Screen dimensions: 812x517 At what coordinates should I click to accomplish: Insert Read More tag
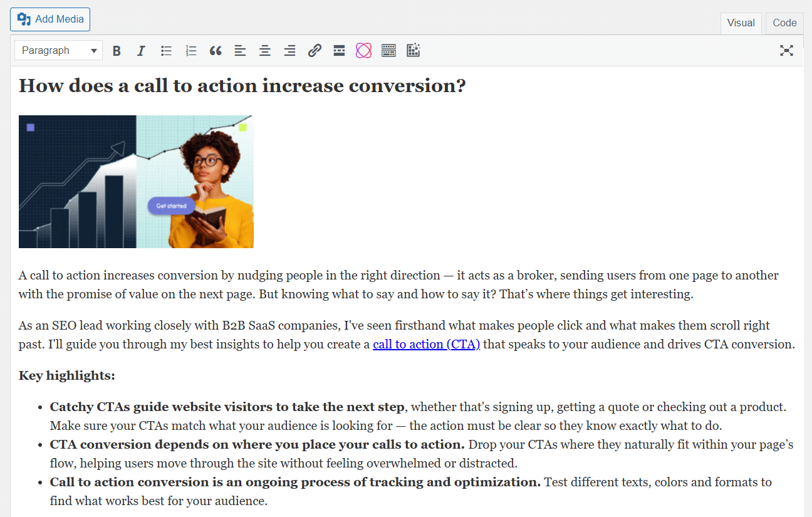pos(339,51)
